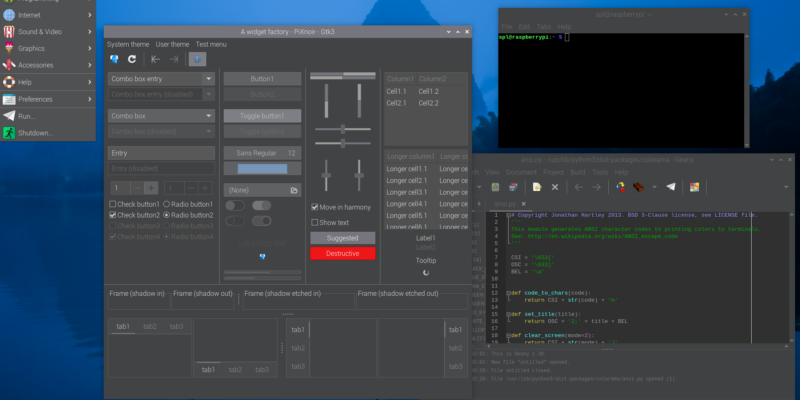800x400 pixels.
Task: Click the highlighted blue toolbar icon
Action: coord(198,59)
